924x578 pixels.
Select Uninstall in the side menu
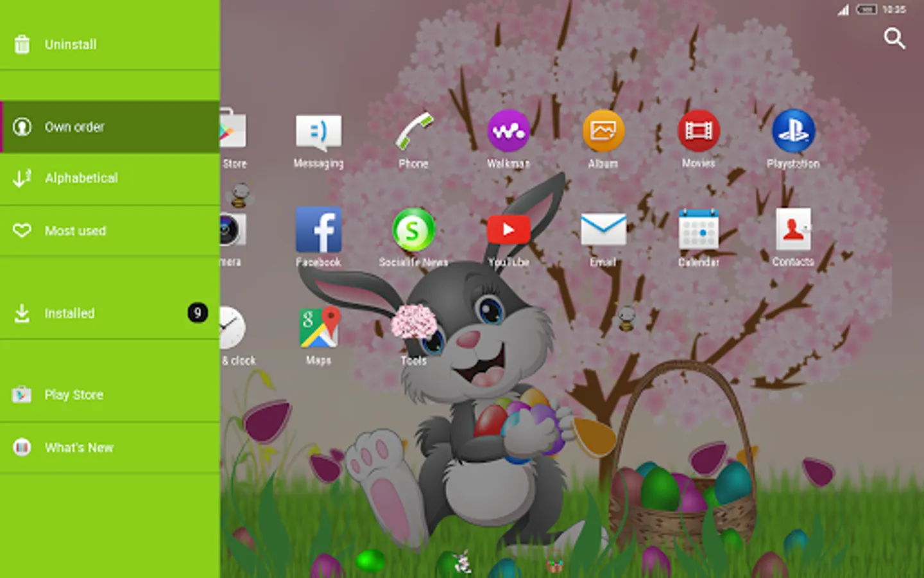[x=110, y=45]
